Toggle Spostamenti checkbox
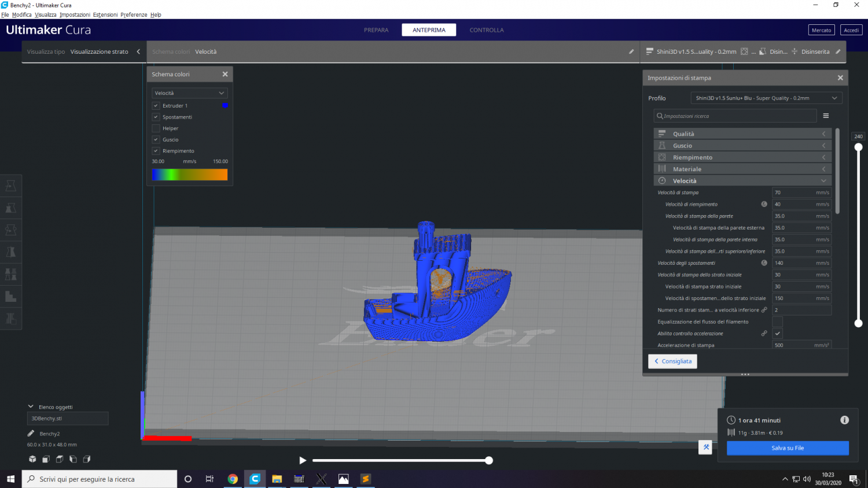The height and width of the screenshot is (488, 868). pos(156,117)
